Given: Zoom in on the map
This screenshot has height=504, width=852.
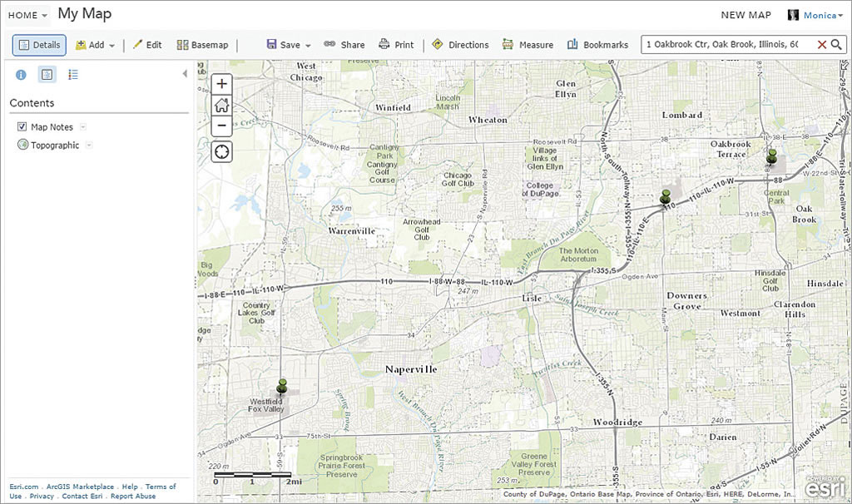Looking at the screenshot, I should click(x=221, y=84).
